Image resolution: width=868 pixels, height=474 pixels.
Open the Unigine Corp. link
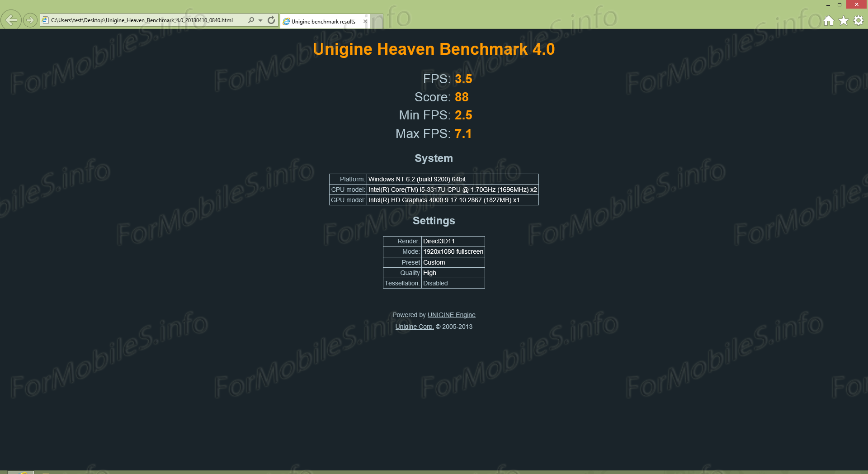coord(414,327)
